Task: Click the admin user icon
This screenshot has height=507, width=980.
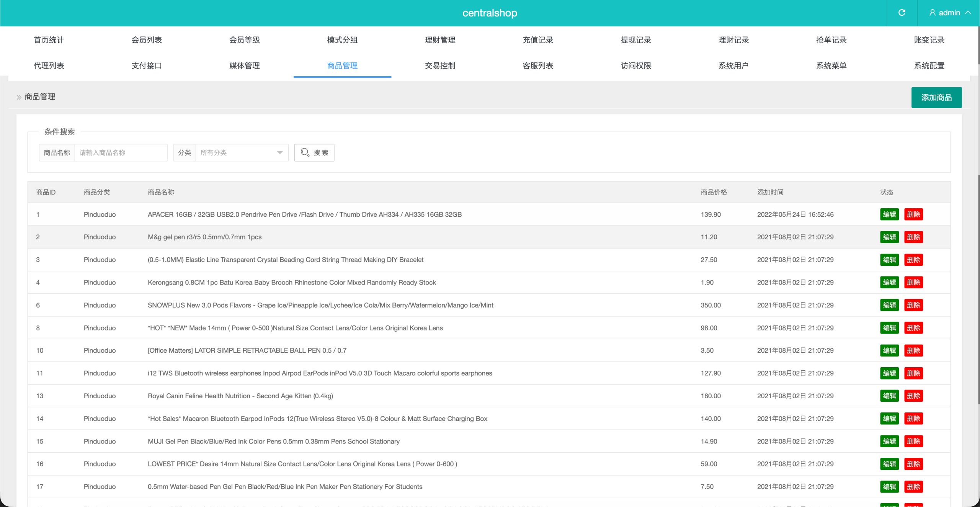Action: 932,13
